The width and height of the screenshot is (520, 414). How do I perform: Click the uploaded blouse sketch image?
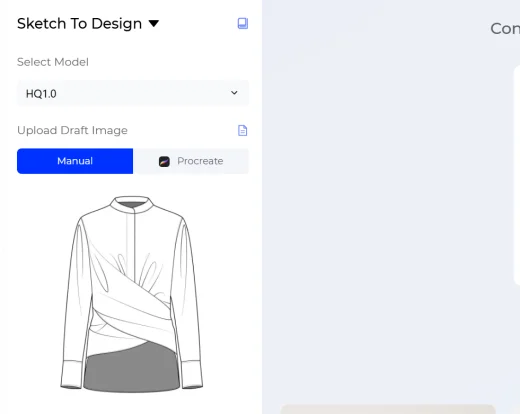pos(132,294)
